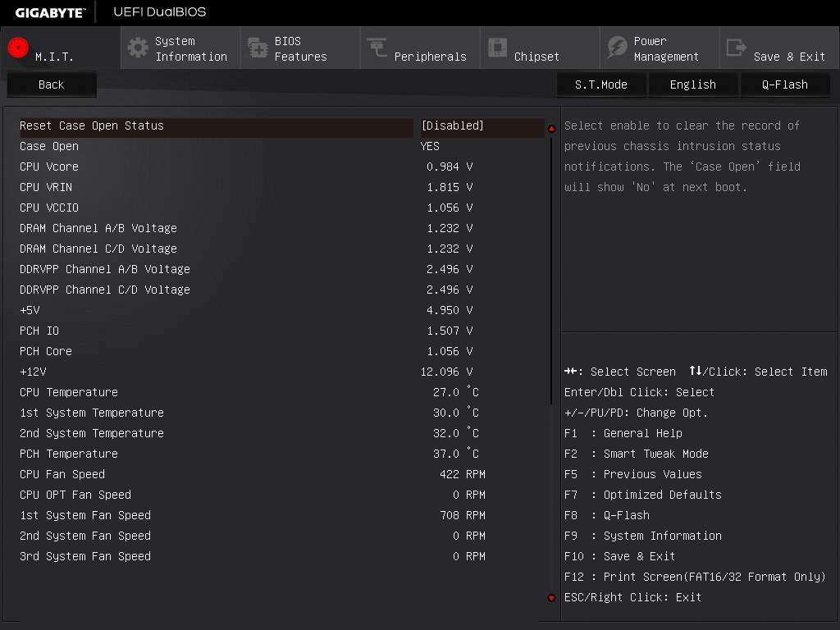Click the Back button
The width and height of the screenshot is (840, 630).
tap(52, 84)
